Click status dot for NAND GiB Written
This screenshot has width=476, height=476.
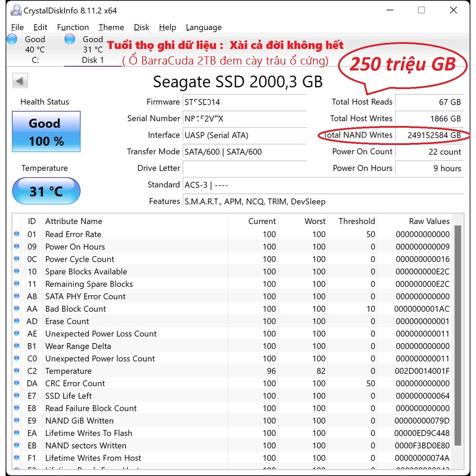click(x=17, y=420)
